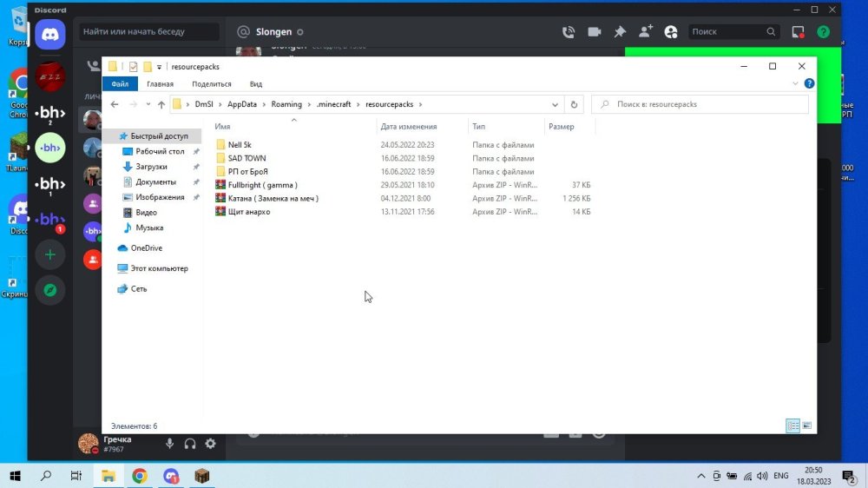Open pinned messages in Discord
This screenshot has height=488, width=868.
pyautogui.click(x=620, y=32)
